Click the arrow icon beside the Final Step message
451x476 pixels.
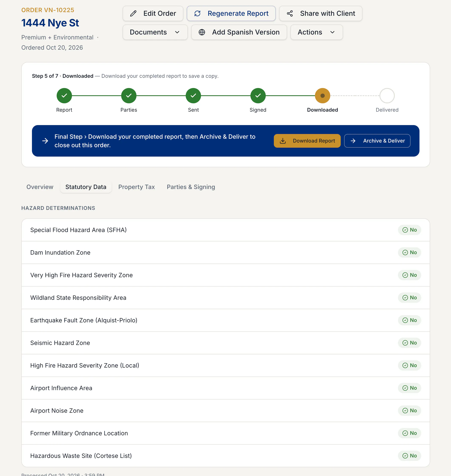coord(45,141)
